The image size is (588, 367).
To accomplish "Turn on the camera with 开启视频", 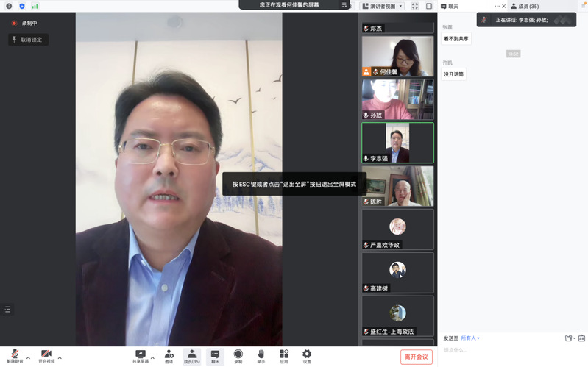I will point(46,356).
